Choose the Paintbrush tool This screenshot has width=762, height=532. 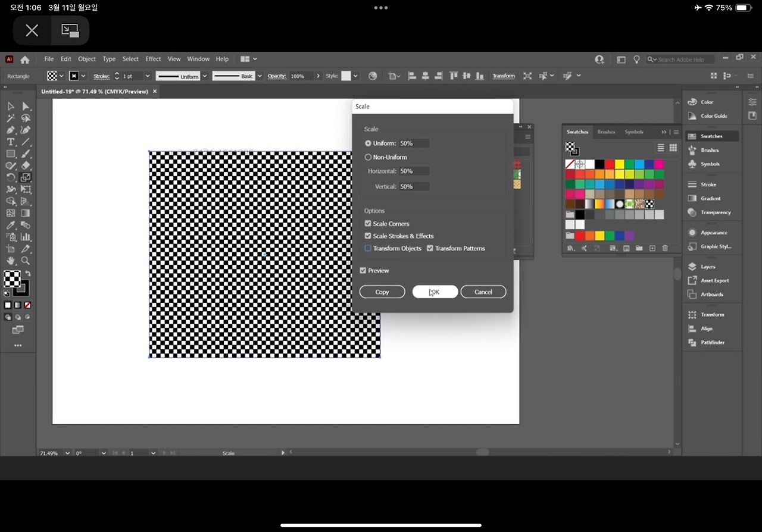point(26,154)
